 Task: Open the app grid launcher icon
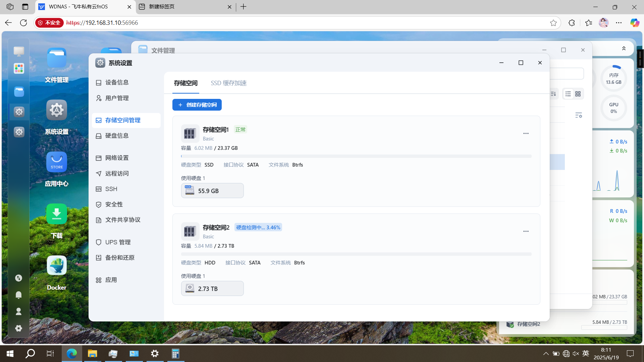pyautogui.click(x=19, y=68)
